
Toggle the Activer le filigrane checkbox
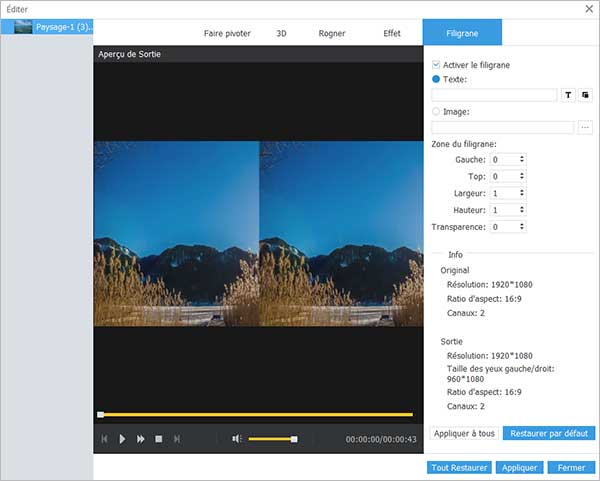[436, 64]
